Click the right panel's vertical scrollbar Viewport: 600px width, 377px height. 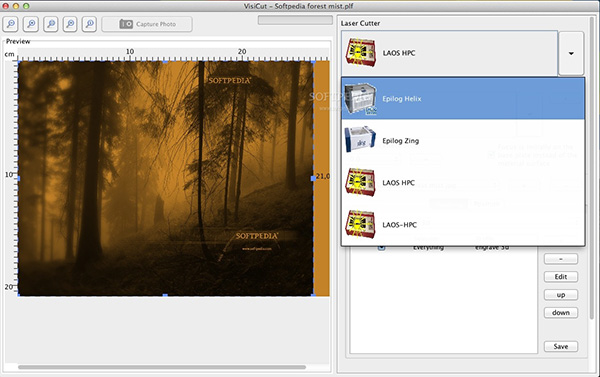pos(592,168)
